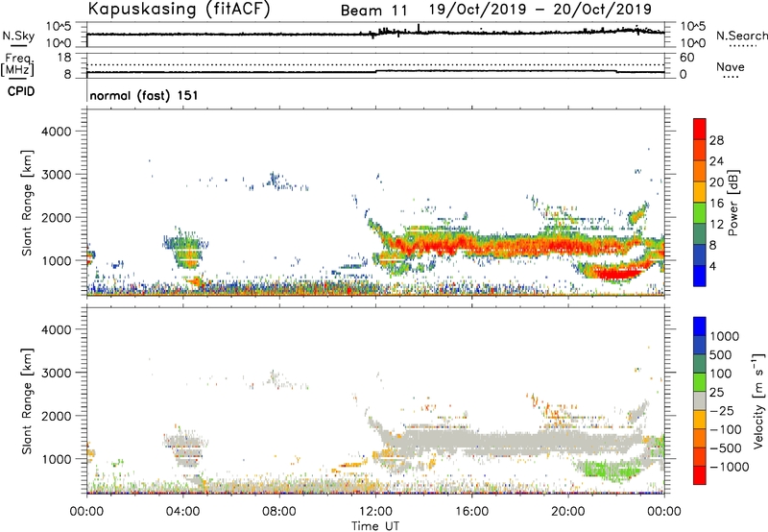
Task: Click the gray segment of the velocity color bar
Action: click(700, 400)
